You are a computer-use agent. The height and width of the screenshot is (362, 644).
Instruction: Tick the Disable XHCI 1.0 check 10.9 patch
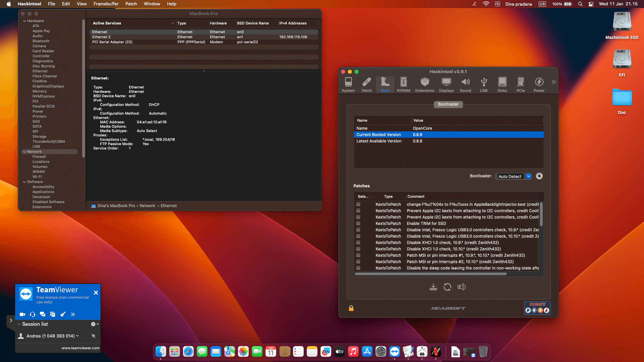pos(358,242)
